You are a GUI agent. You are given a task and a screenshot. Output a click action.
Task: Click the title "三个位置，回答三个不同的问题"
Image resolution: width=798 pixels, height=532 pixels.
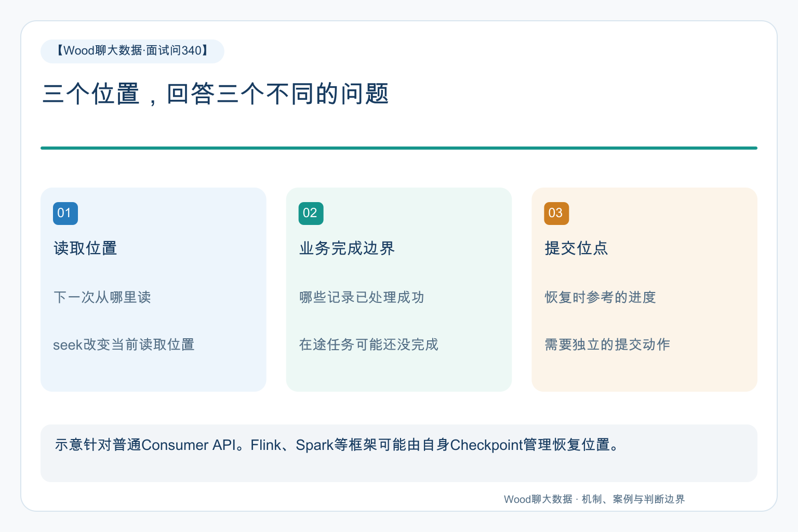tap(216, 94)
